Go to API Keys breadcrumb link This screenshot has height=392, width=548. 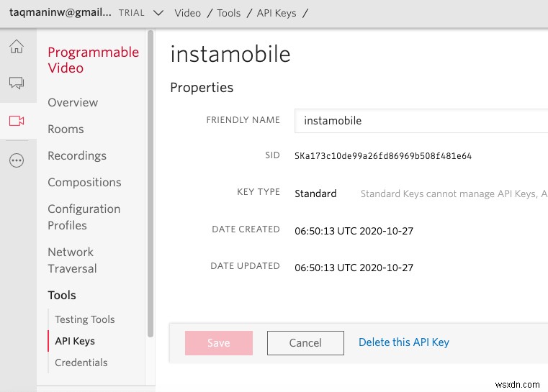[x=277, y=13]
